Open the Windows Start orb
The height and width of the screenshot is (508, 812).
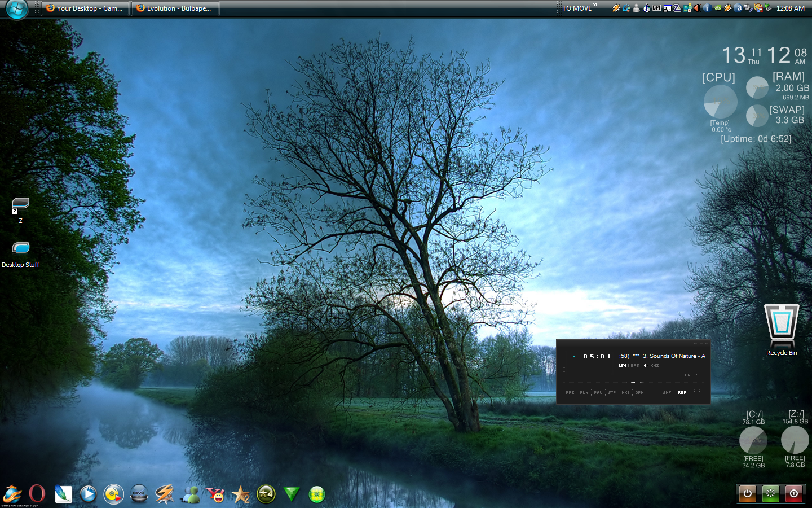[x=16, y=8]
